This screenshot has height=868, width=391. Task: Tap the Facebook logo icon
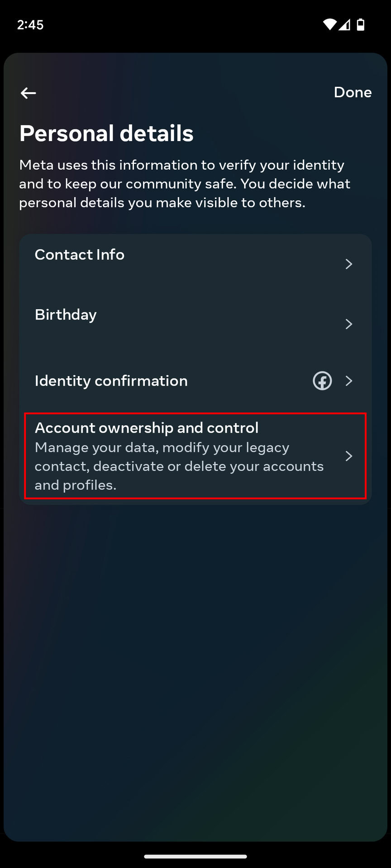[x=322, y=381]
